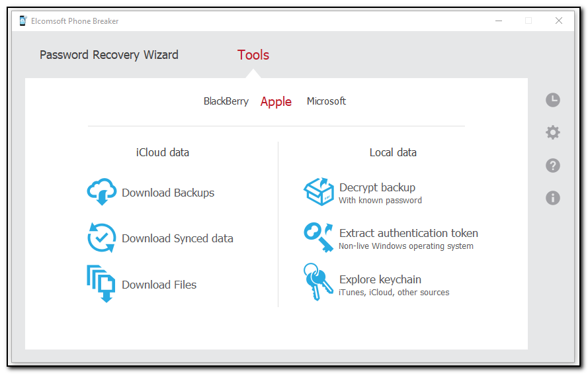Open the Explore keychain text link
This screenshot has width=588, height=374.
coord(380,279)
